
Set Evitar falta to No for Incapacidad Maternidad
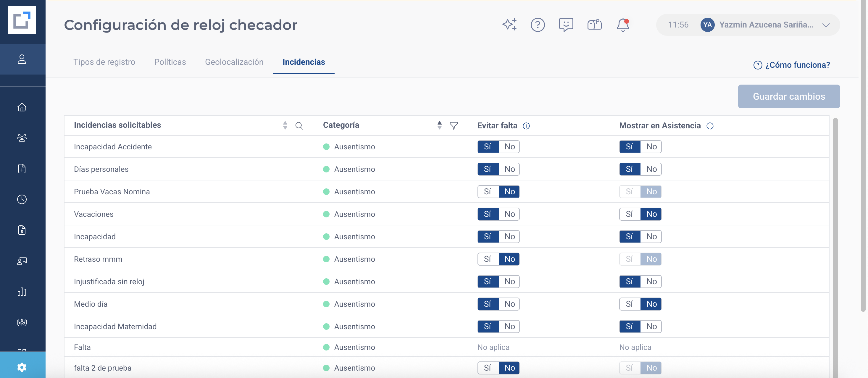(509, 327)
